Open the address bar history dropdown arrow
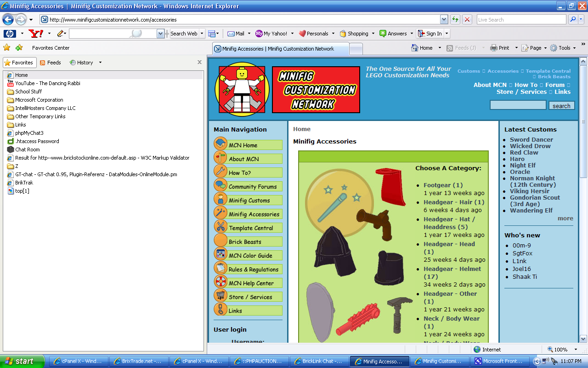 click(x=444, y=19)
